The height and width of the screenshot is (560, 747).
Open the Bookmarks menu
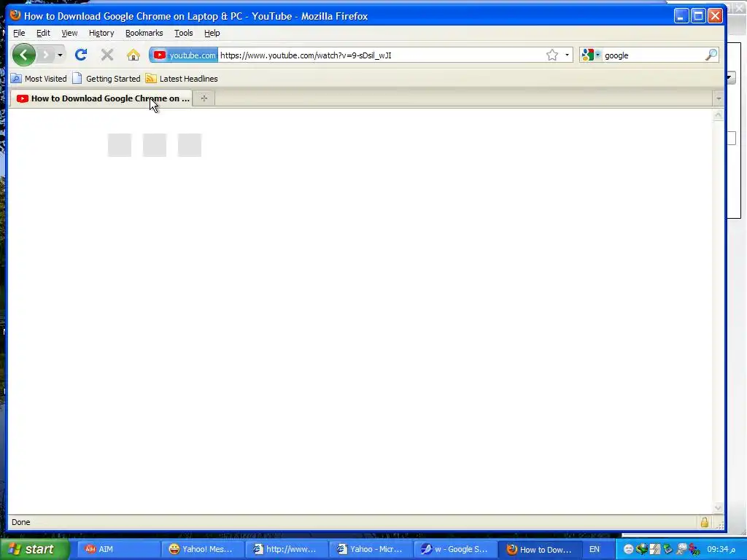coord(144,33)
